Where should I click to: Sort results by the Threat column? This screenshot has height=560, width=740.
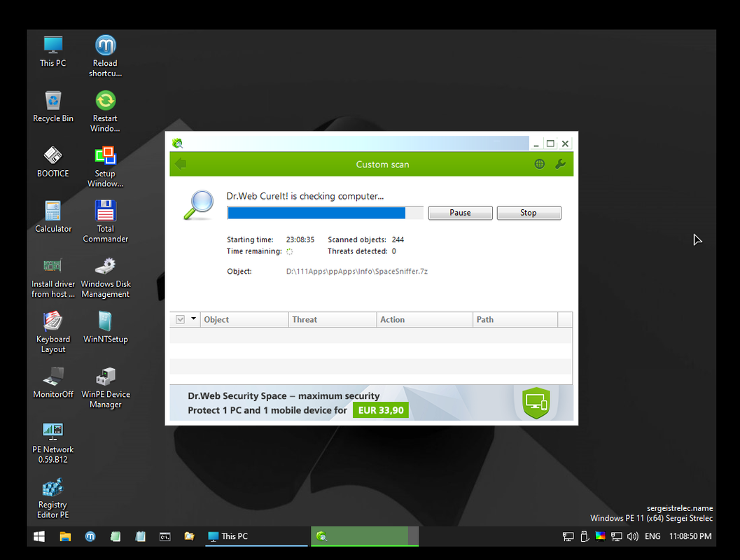click(x=333, y=319)
